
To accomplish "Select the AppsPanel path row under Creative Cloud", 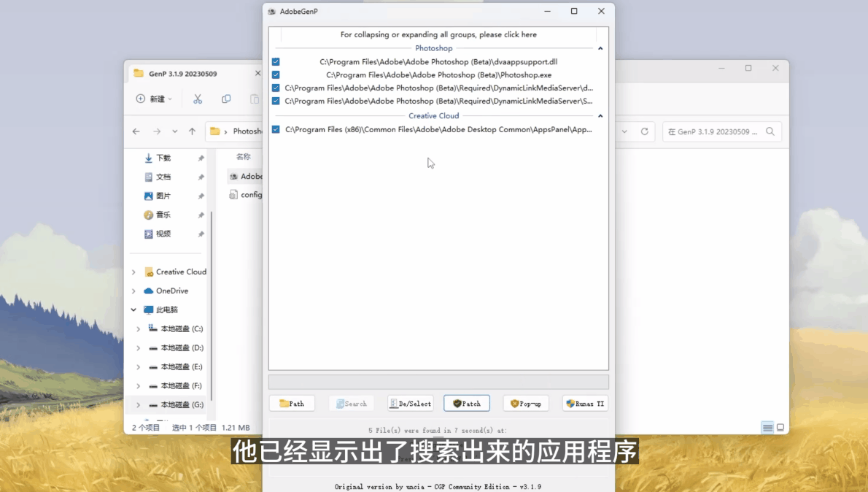I will click(x=438, y=129).
